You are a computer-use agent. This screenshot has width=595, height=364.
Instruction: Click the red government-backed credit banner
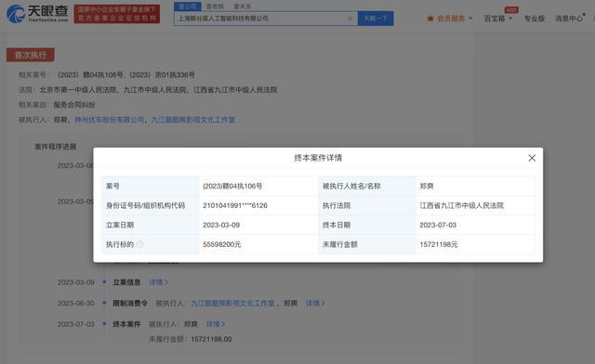[117, 14]
